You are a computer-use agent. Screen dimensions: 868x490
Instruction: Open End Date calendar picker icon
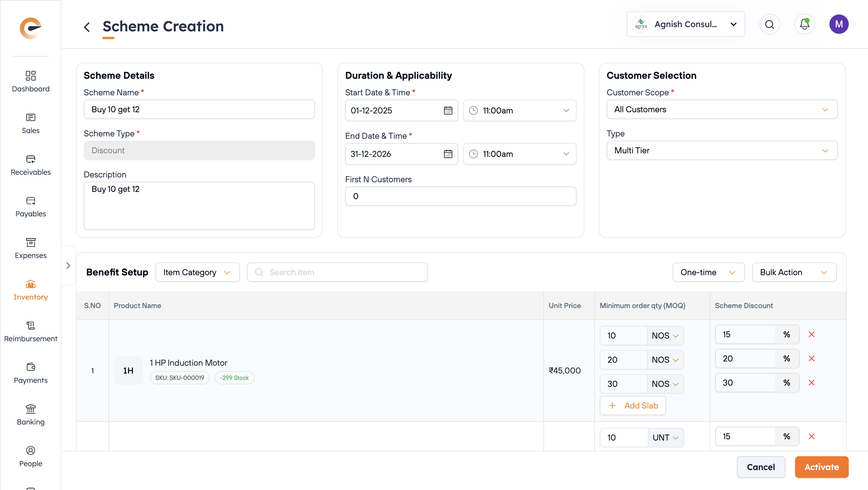[x=448, y=154]
